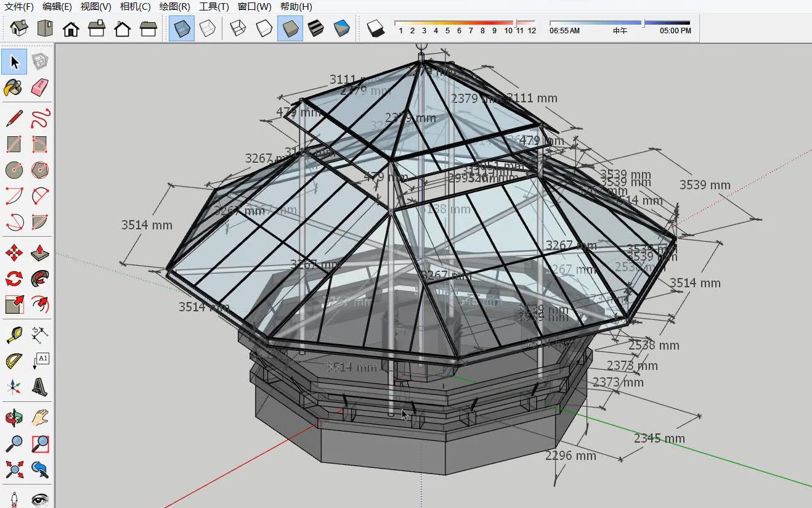Viewport: 812px width, 508px height.
Task: Choose the Rotate tool
Action: click(14, 278)
